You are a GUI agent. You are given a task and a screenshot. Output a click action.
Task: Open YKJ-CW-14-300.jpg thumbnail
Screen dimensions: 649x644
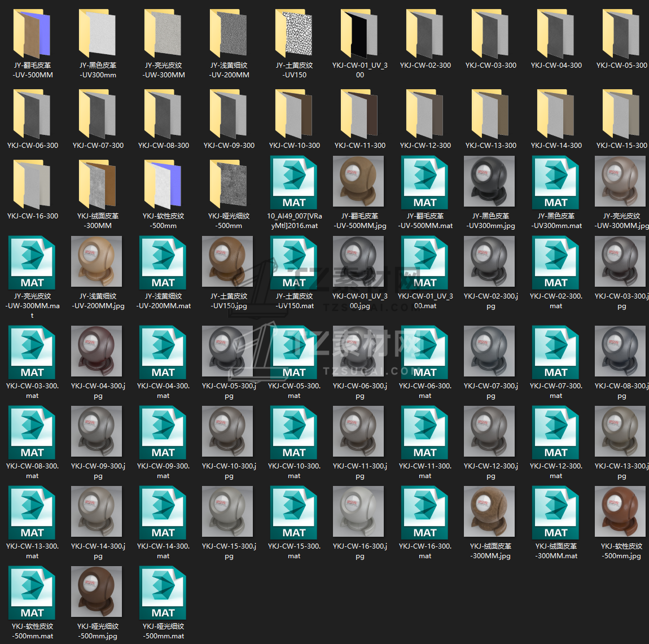(97, 511)
